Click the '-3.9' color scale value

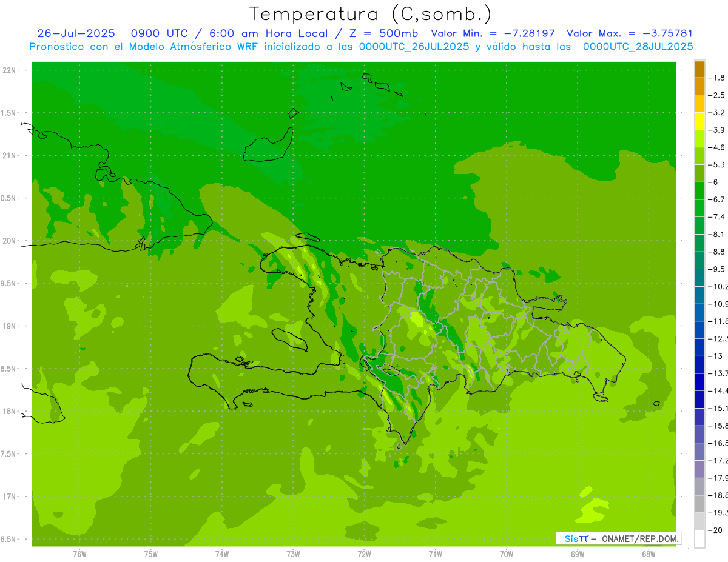[717, 130]
